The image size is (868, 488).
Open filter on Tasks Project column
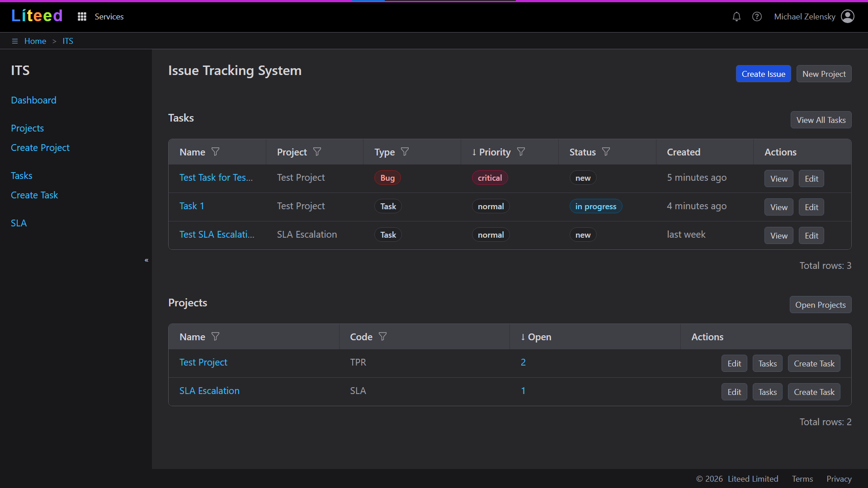click(317, 152)
